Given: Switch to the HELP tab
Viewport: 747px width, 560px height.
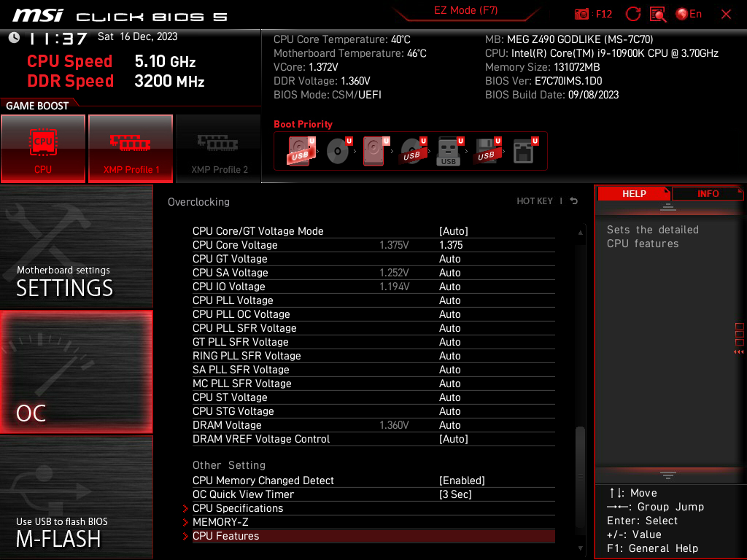Looking at the screenshot, I should [x=634, y=193].
